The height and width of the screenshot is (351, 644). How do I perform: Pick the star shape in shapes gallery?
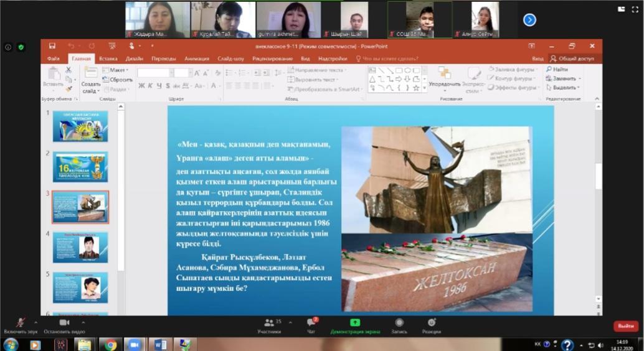(416, 88)
